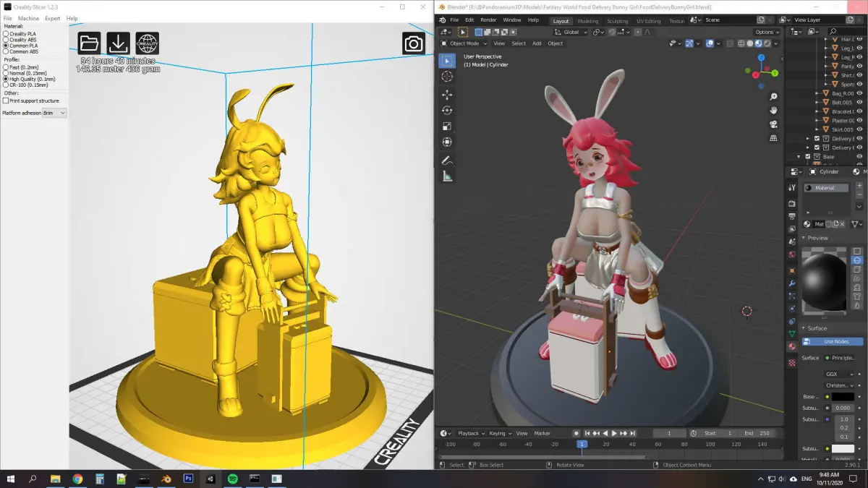Collapse the Base collection in outliner
The height and width of the screenshot is (488, 868).
pyautogui.click(x=800, y=157)
